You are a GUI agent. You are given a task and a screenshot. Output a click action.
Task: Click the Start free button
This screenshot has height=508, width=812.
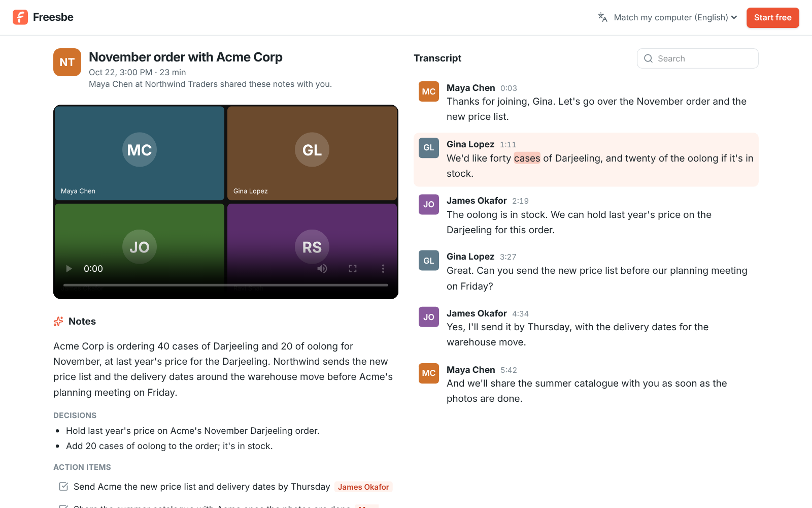(772, 17)
